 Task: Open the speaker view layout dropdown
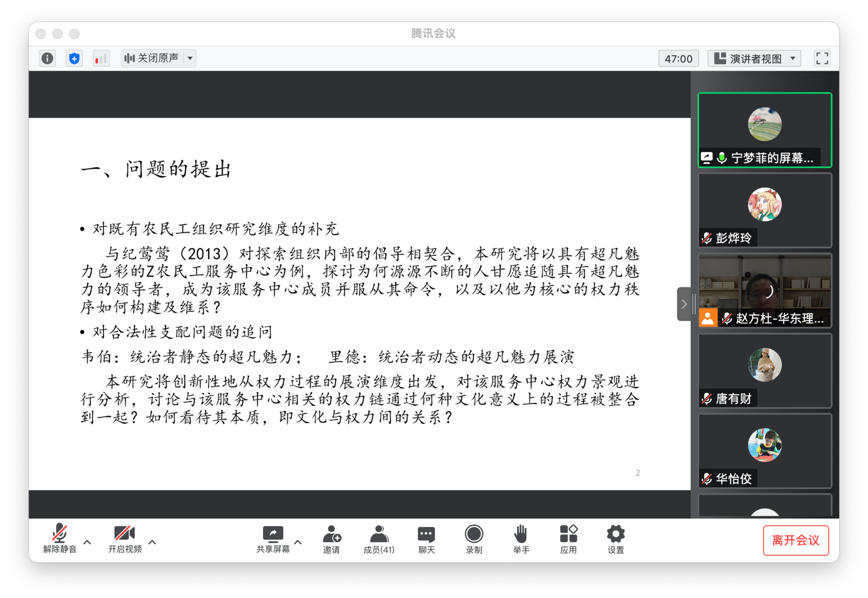754,58
